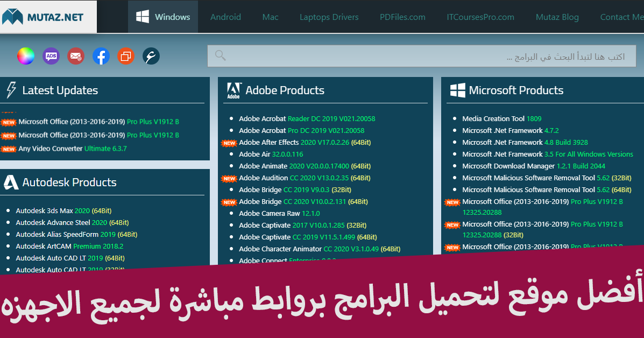
Task: Click the Microsoft Products Windows logo
Action: click(457, 90)
